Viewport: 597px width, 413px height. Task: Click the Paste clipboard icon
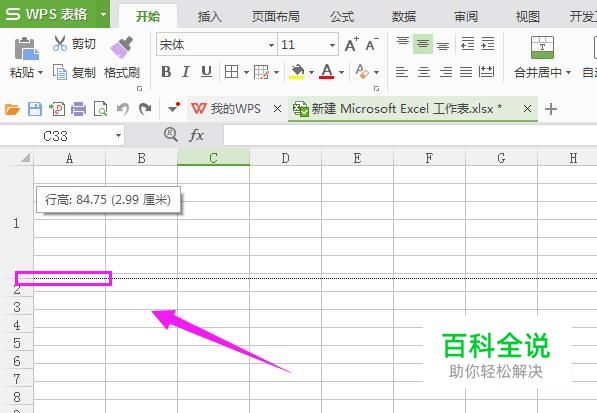(x=27, y=49)
